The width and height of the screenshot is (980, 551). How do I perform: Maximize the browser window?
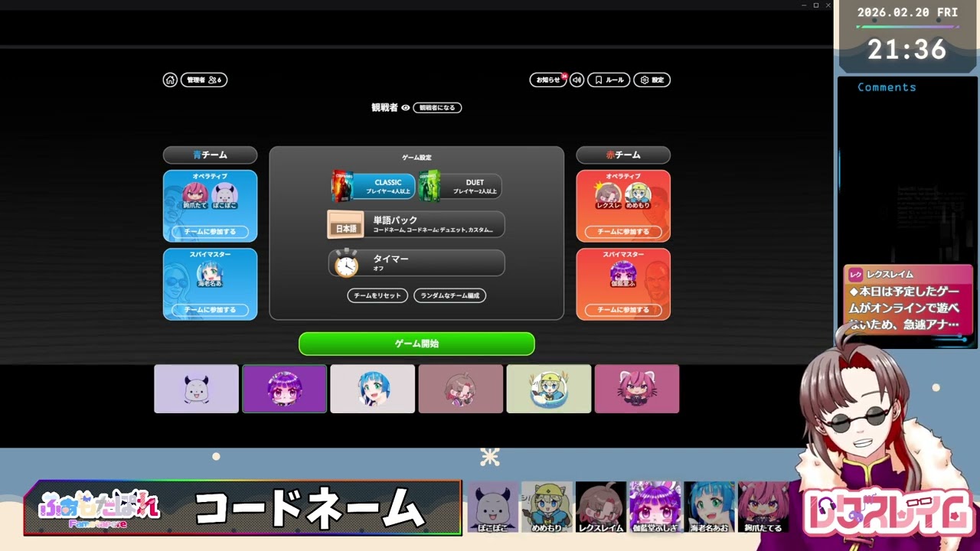pos(815,5)
